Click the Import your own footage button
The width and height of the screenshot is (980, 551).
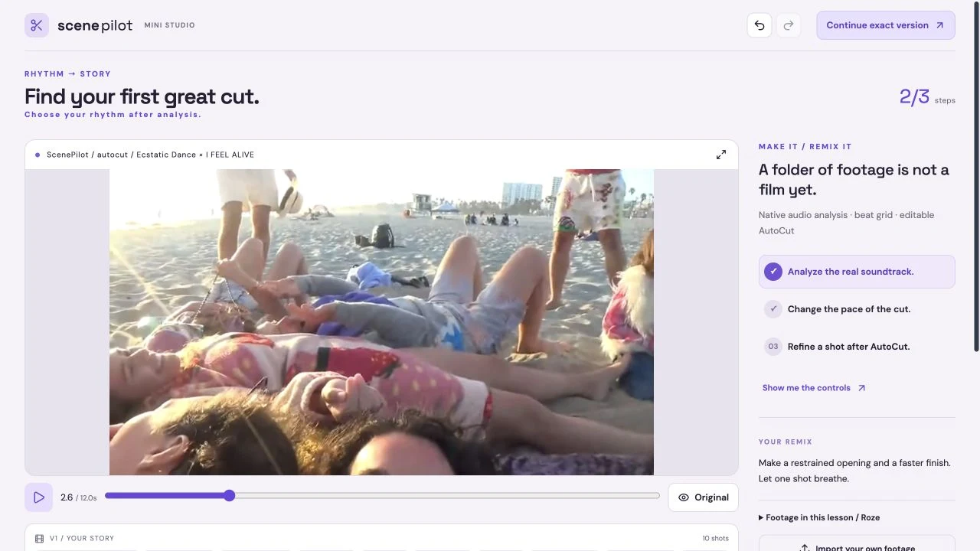tap(857, 544)
